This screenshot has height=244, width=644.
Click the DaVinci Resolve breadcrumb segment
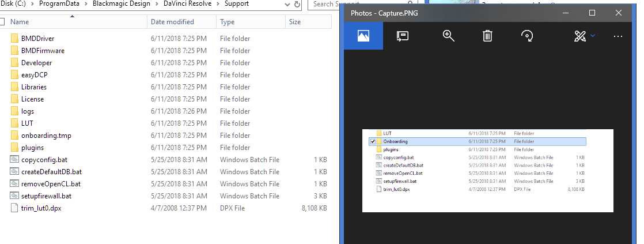click(188, 3)
